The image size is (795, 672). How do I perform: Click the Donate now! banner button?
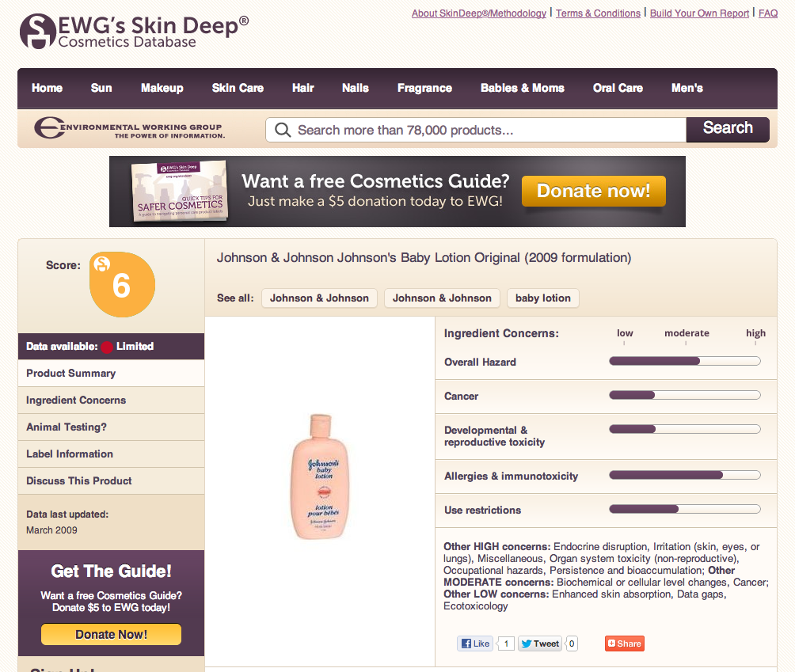pyautogui.click(x=594, y=191)
